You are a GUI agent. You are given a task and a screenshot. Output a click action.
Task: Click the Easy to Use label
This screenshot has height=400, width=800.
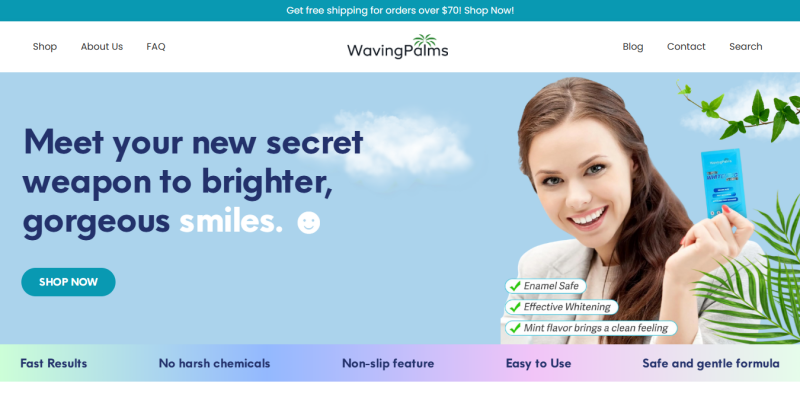538,363
